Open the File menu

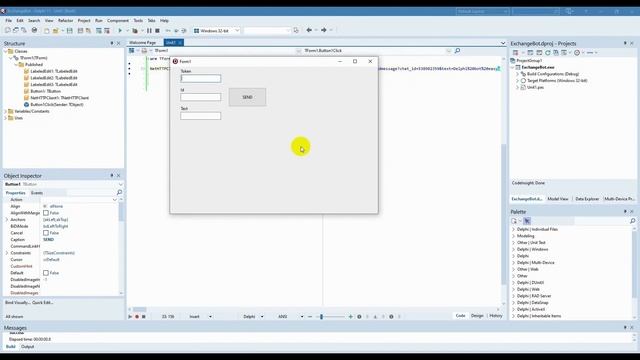[8, 20]
